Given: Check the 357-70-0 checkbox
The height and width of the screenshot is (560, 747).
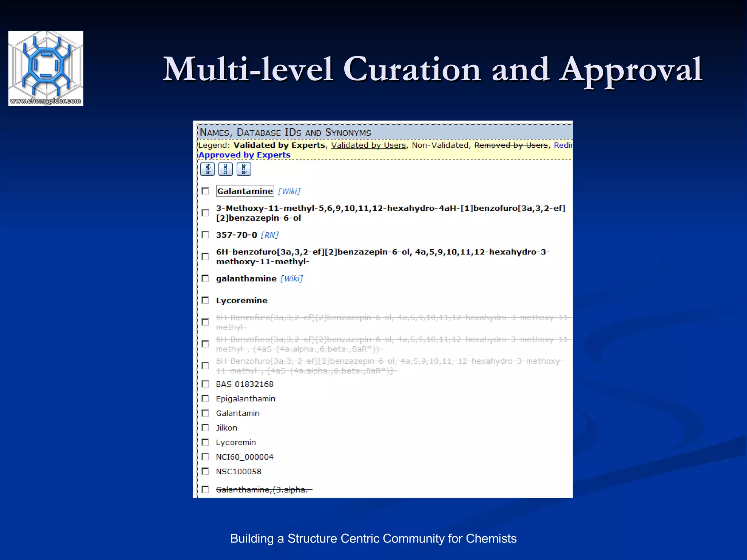Looking at the screenshot, I should click(205, 235).
